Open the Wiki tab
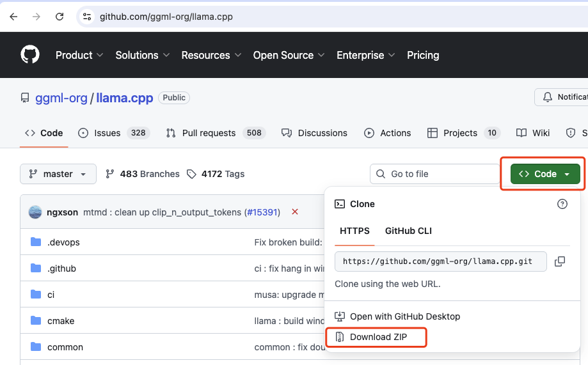588x365 pixels. [x=533, y=133]
